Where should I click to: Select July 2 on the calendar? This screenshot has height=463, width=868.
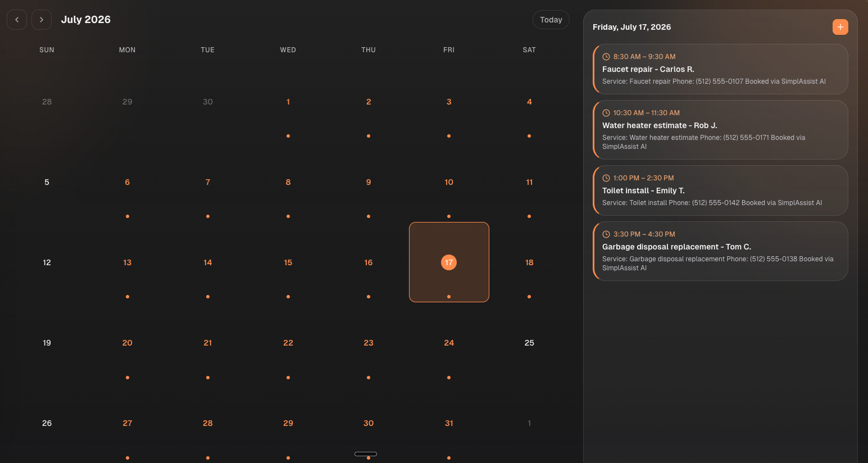[369, 102]
